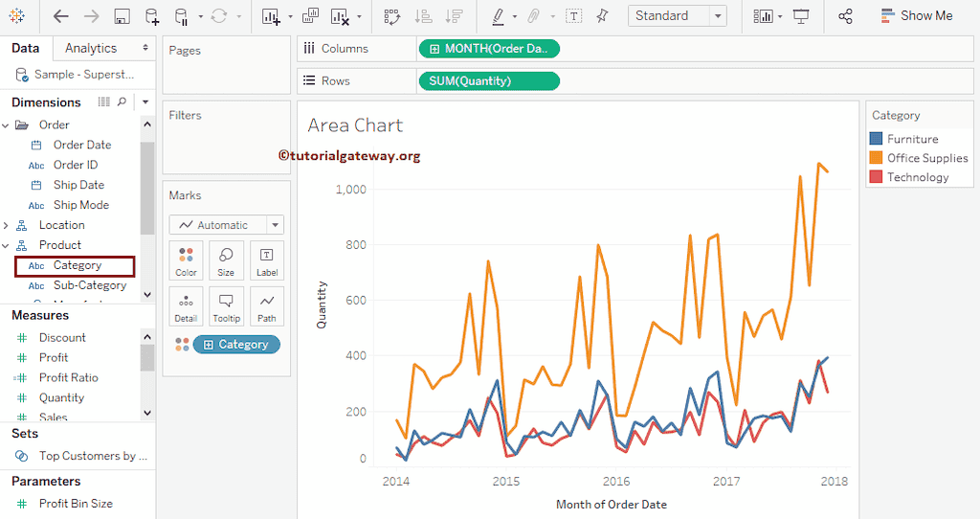980x519 pixels.
Task: Open Presentation Mode icon
Action: [802, 16]
